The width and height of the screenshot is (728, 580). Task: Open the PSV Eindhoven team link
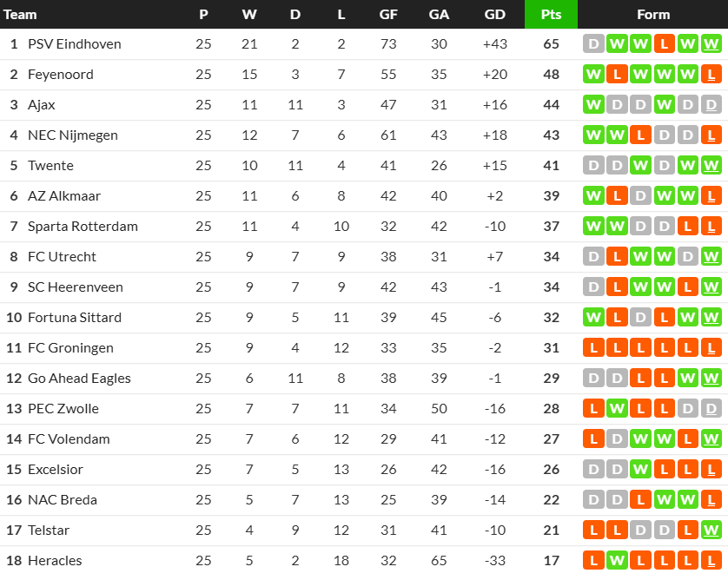click(75, 44)
